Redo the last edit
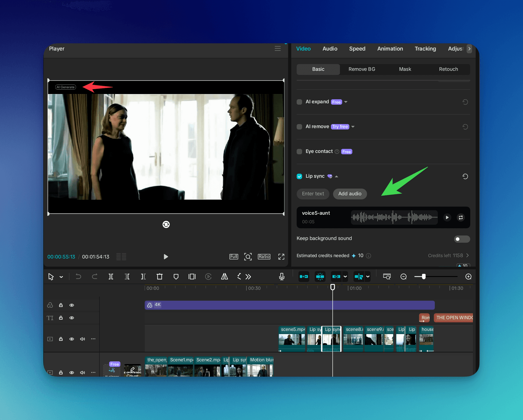 pyautogui.click(x=95, y=277)
